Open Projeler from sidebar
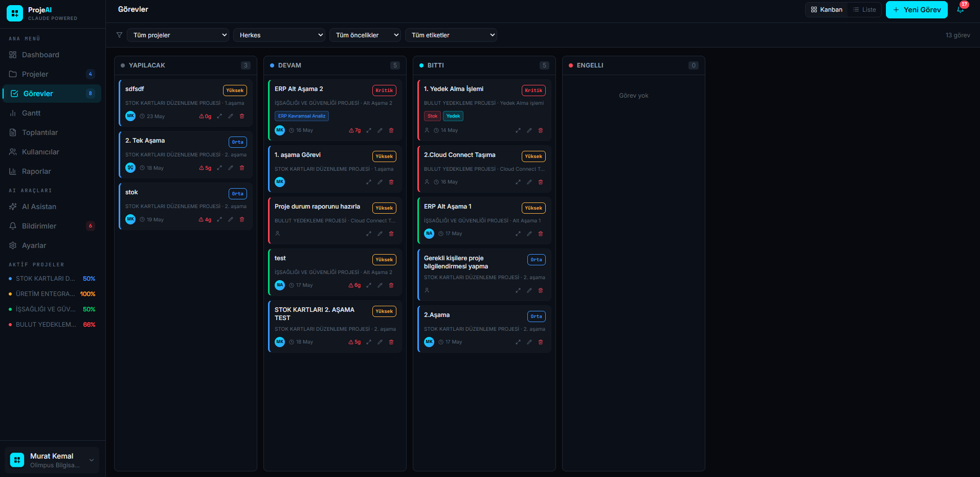The height and width of the screenshot is (477, 980). [x=52, y=74]
